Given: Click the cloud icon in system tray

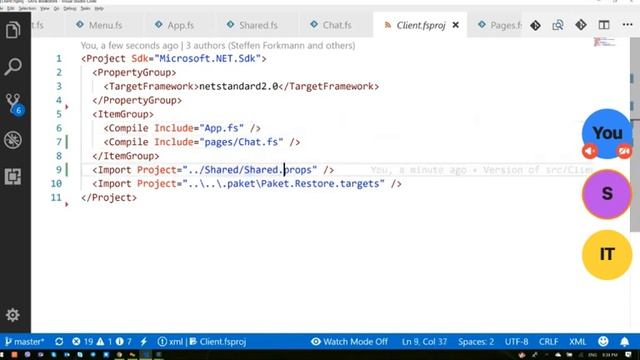Looking at the screenshot, I should click(x=558, y=355).
